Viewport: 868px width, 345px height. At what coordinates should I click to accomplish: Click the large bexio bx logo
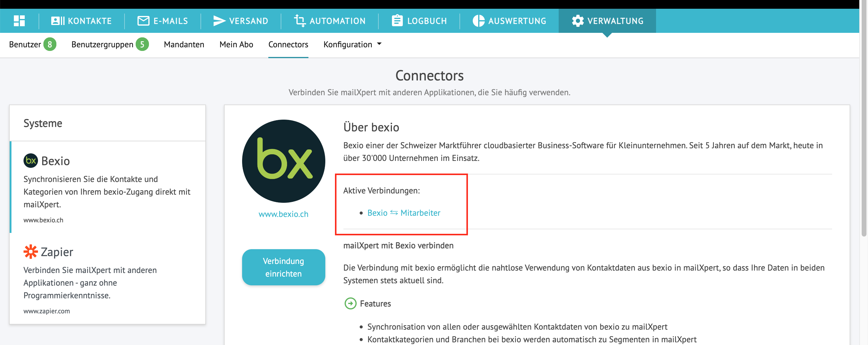coord(283,161)
